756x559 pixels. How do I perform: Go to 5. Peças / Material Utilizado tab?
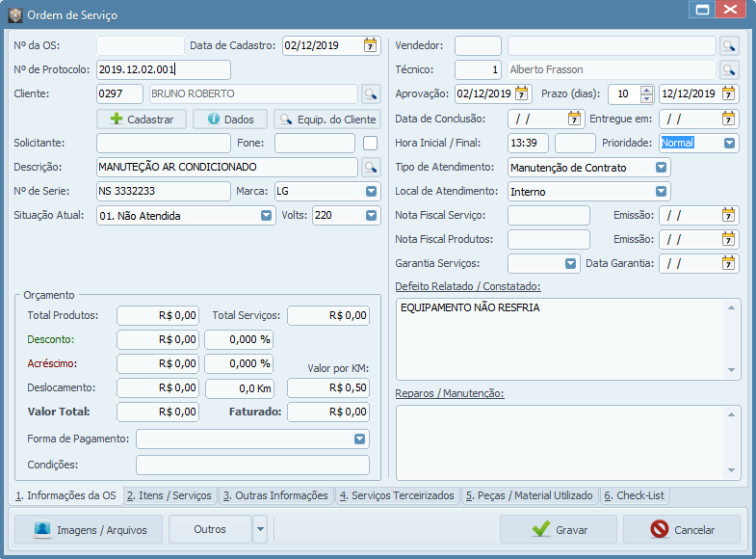[529, 495]
